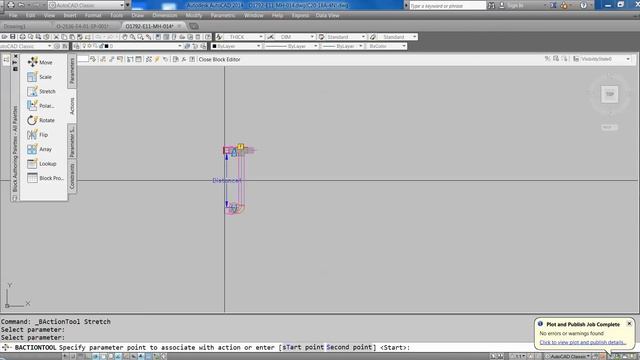
Task: Switch to the Drawing1 document tab
Action: [x=14, y=26]
